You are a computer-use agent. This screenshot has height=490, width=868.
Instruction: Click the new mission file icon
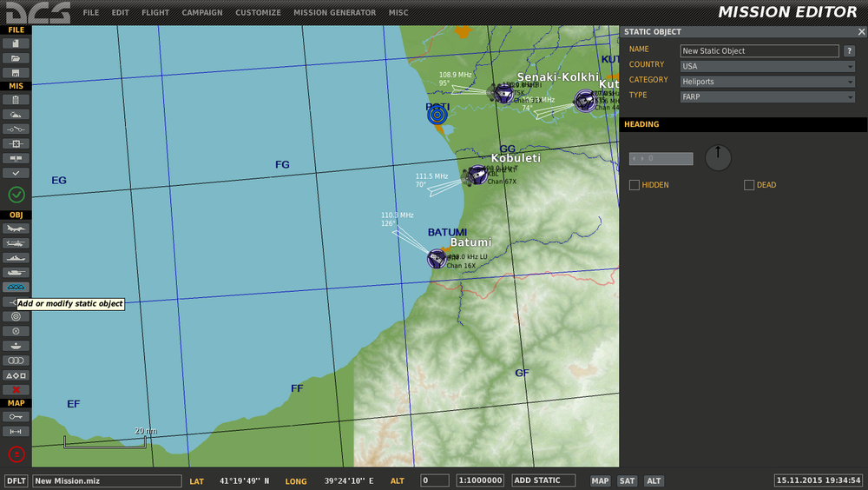click(x=16, y=43)
